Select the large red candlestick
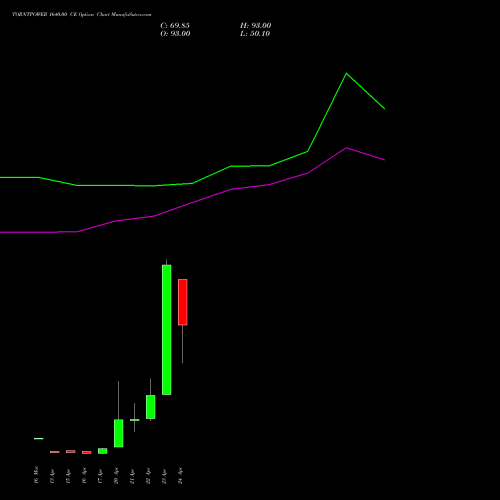500x500 pixels. pos(183,302)
